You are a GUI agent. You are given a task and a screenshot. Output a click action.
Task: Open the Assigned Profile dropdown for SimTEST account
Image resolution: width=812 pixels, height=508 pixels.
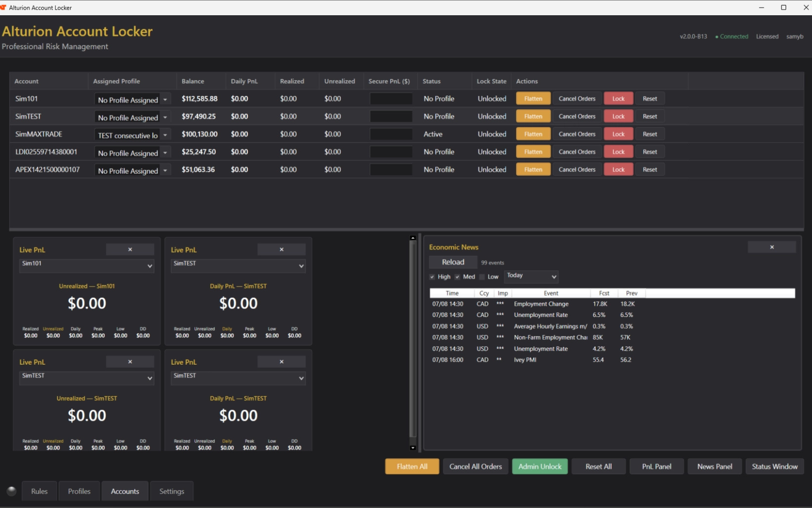pos(132,117)
